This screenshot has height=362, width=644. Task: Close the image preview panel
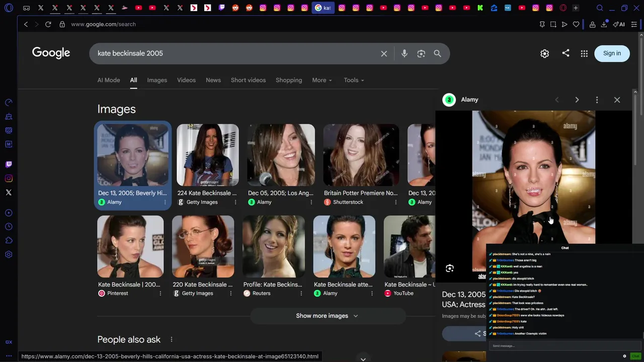coord(617,100)
